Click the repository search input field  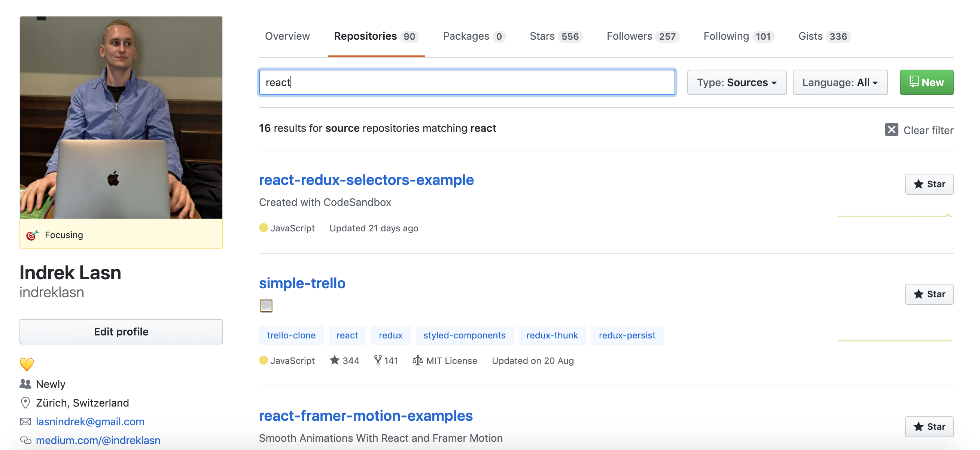pos(467,82)
